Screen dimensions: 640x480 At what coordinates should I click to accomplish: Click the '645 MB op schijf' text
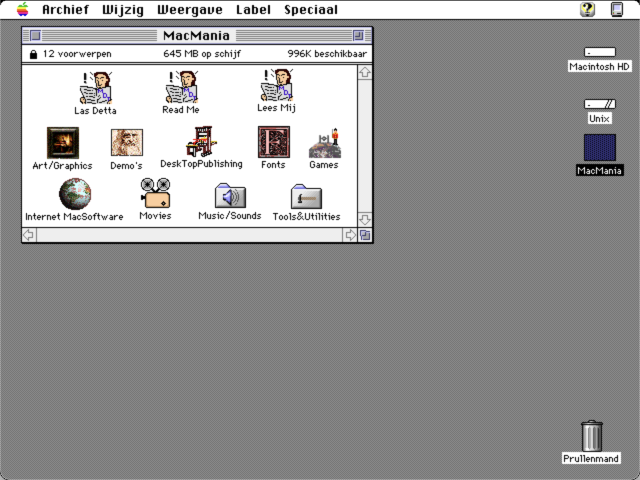click(x=202, y=54)
